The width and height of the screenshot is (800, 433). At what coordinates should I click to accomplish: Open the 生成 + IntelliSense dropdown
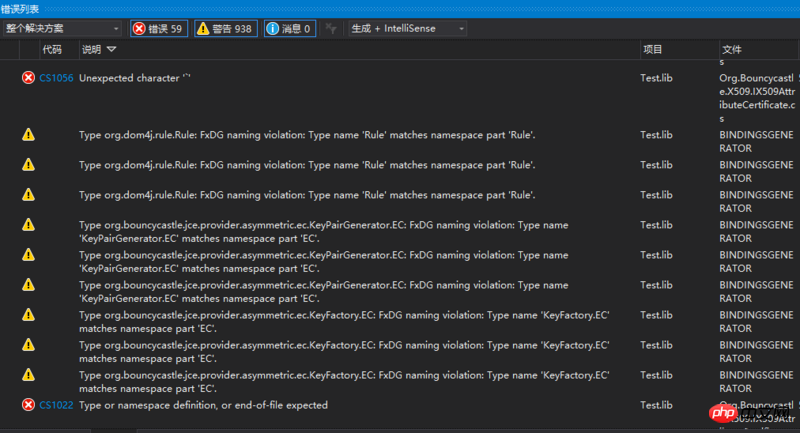pos(407,29)
